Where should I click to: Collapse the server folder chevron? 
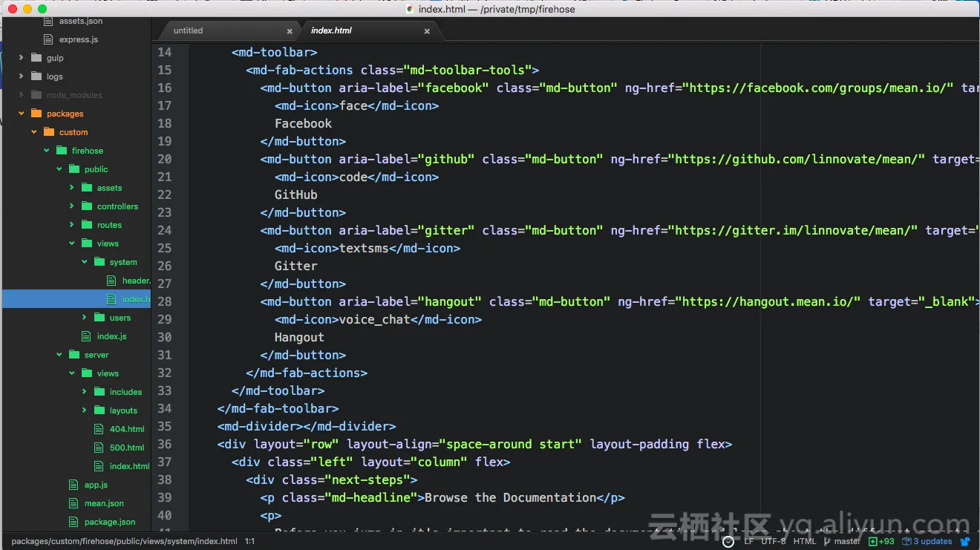tap(59, 355)
